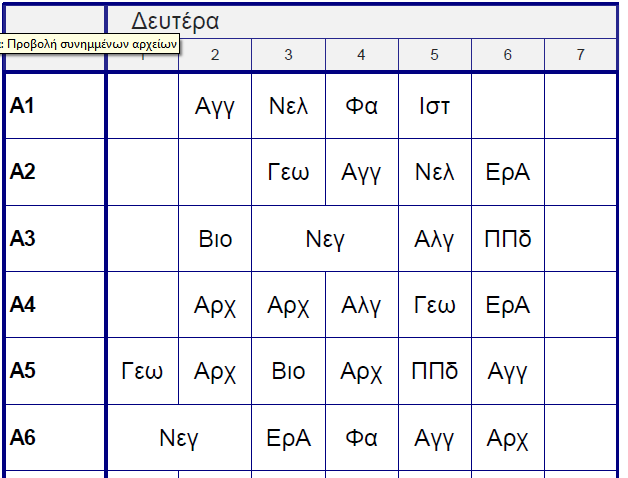This screenshot has width=628, height=478.
Task: Click the Βιο cell in row A3
Action: pos(215,238)
